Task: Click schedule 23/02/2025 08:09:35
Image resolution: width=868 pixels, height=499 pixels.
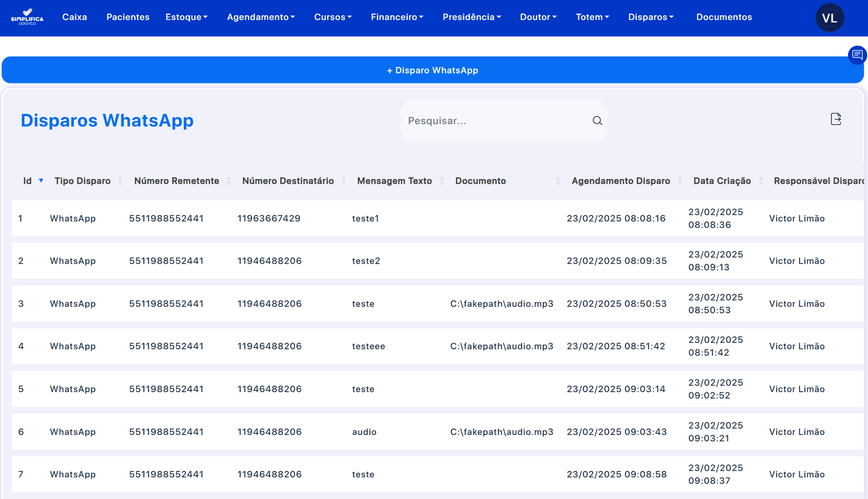Action: coord(617,261)
